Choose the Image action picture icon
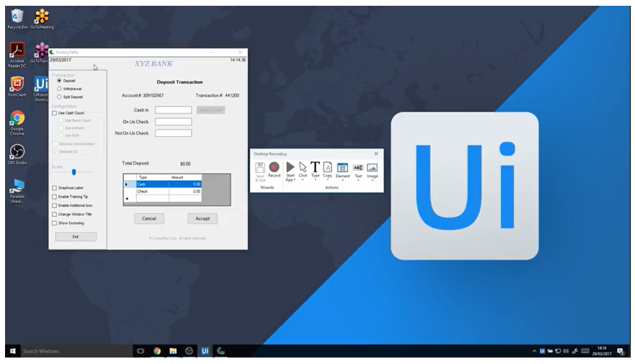Image resolution: width=635 pixels, height=364 pixels. pos(372,167)
